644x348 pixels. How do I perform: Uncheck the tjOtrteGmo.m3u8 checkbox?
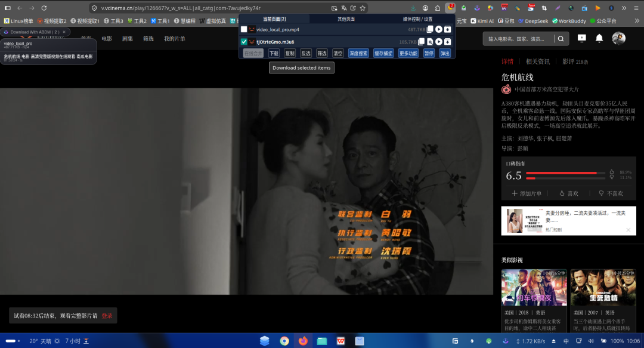coord(244,42)
